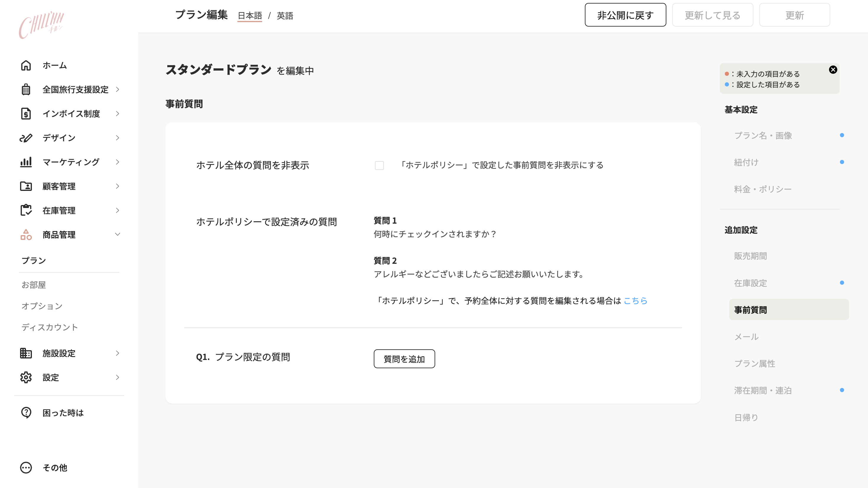Dismiss the status legend with its X
This screenshot has height=488, width=868.
(833, 70)
